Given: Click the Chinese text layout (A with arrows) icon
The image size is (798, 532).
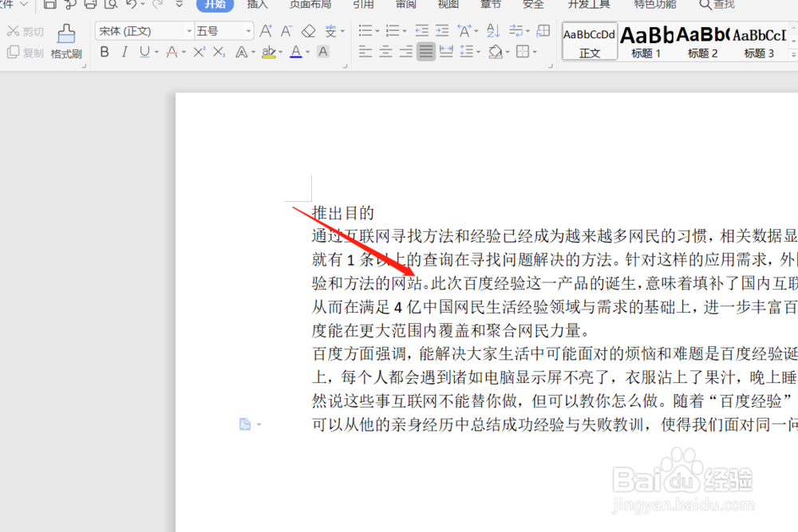Looking at the screenshot, I should coord(464,31).
